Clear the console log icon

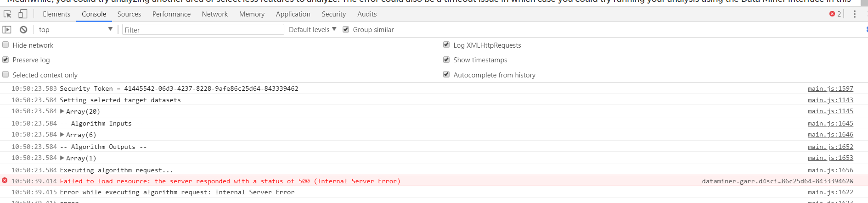click(23, 30)
